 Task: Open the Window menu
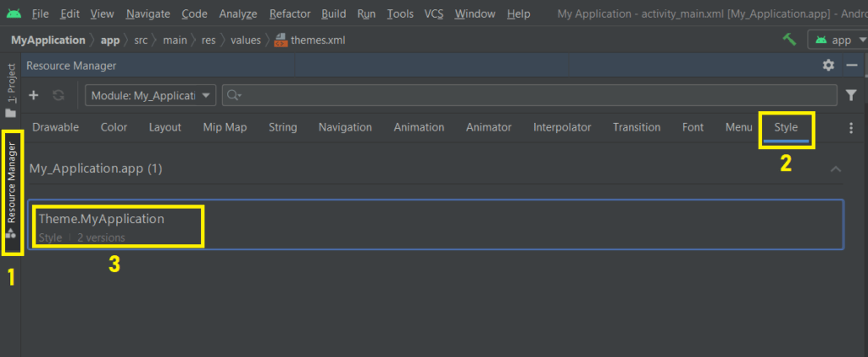click(x=475, y=14)
